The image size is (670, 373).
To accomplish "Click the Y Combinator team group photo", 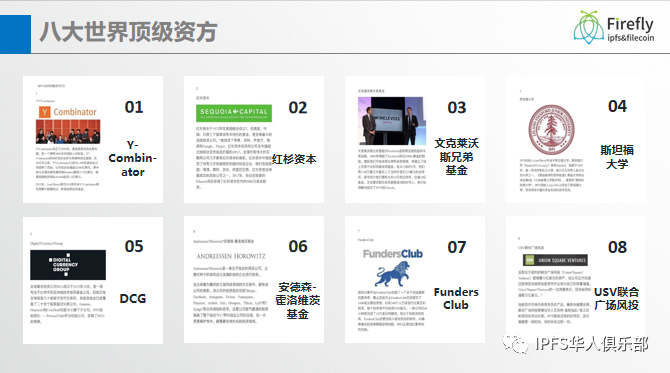I will pyautogui.click(x=68, y=131).
